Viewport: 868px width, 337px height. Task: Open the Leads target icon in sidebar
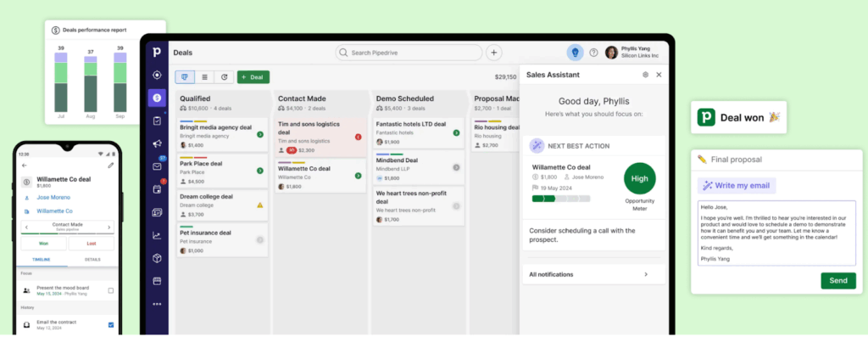157,75
